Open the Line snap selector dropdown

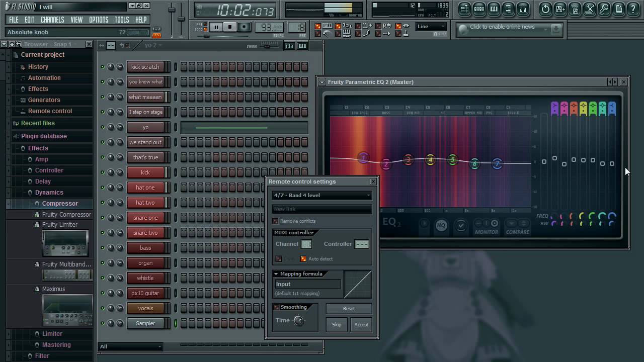click(x=431, y=27)
